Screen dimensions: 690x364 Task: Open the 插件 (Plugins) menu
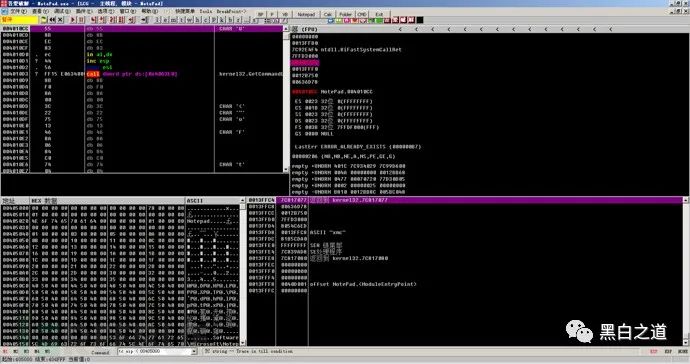coord(84,11)
